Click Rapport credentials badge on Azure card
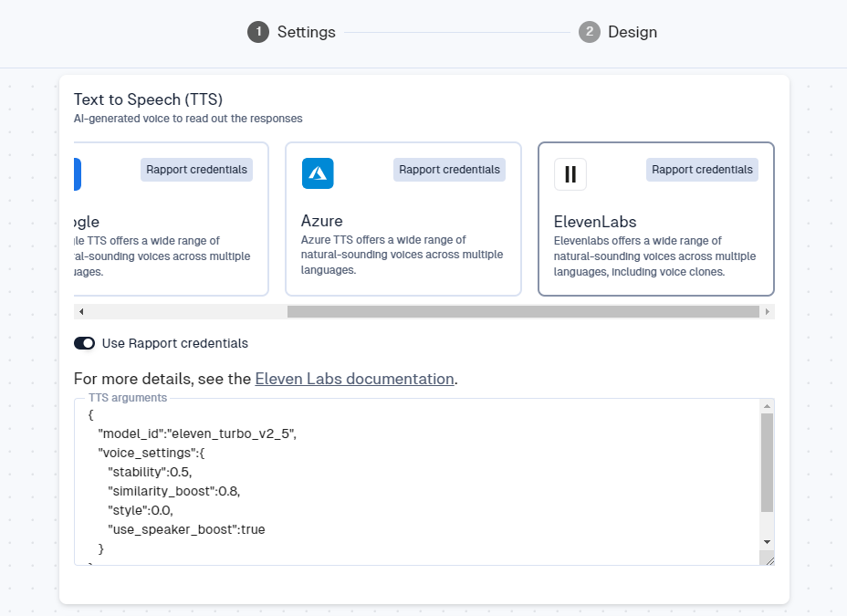 pos(449,170)
